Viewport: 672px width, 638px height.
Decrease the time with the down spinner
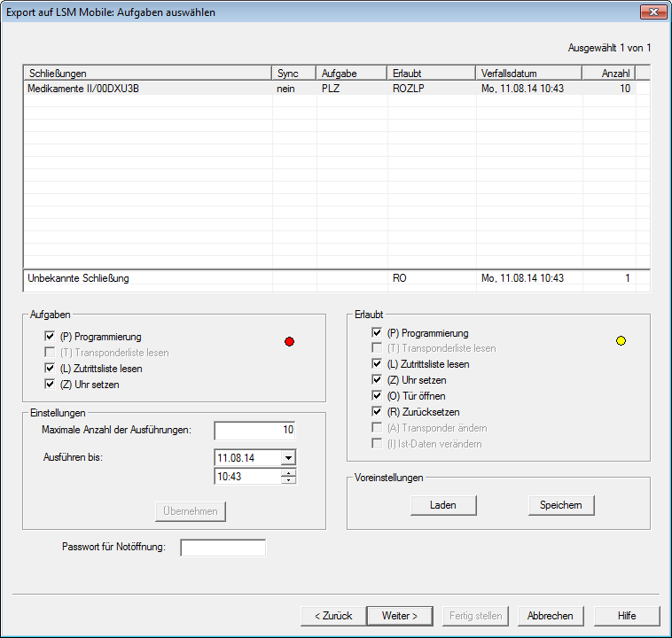point(287,480)
